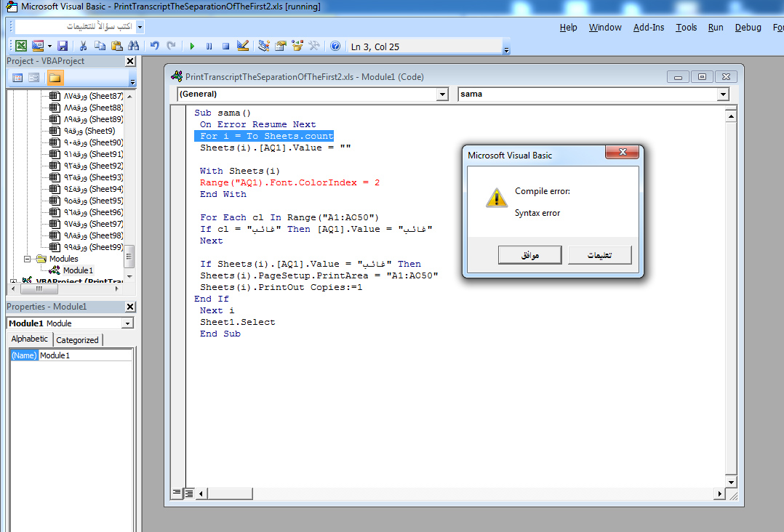Click the Undo arrow icon

point(154,46)
